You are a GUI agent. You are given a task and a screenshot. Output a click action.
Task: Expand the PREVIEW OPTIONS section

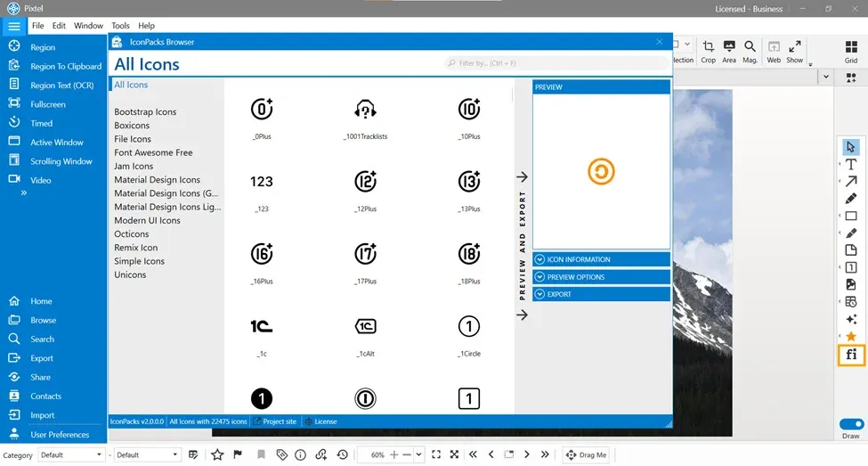[601, 277]
